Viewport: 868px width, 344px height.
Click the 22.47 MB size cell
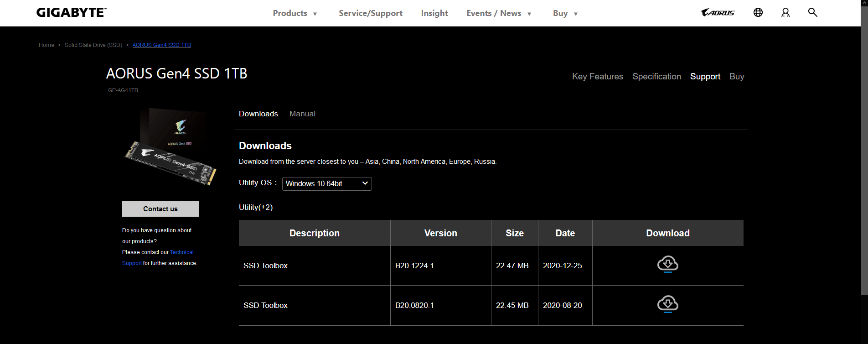(512, 266)
